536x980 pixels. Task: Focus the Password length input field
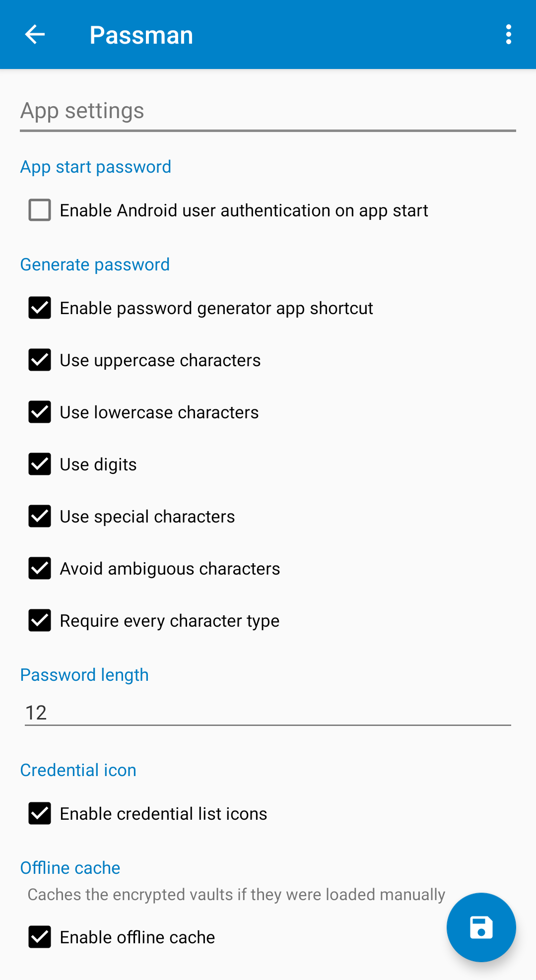pos(268,713)
